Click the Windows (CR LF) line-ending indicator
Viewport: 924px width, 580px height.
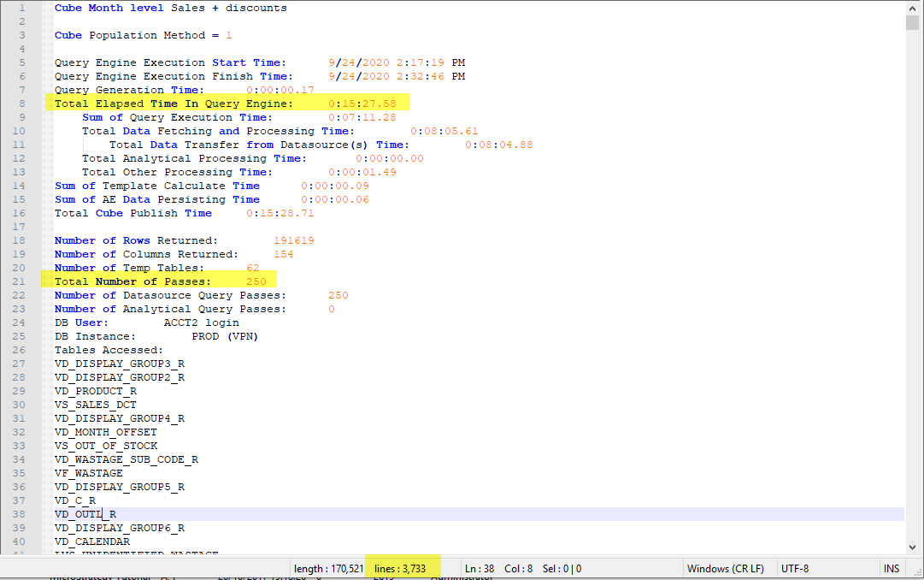728,568
